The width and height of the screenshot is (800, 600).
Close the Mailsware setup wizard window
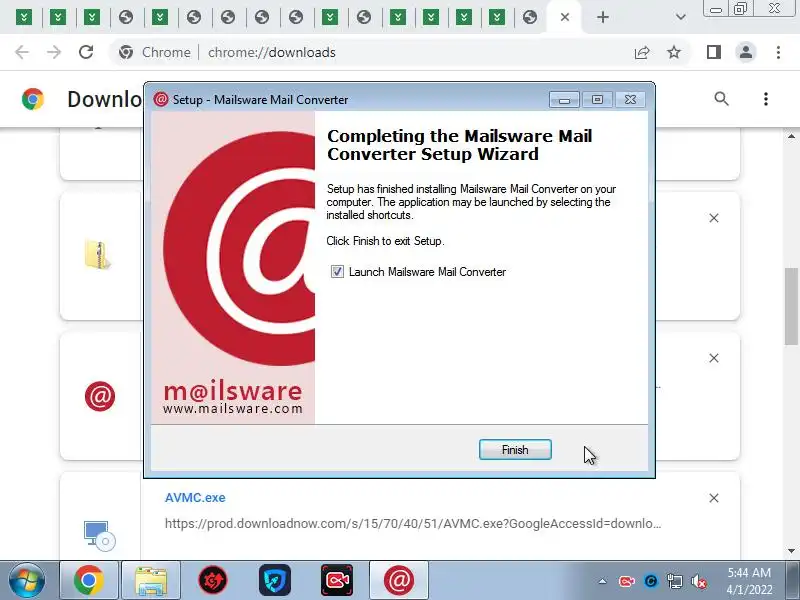point(631,100)
